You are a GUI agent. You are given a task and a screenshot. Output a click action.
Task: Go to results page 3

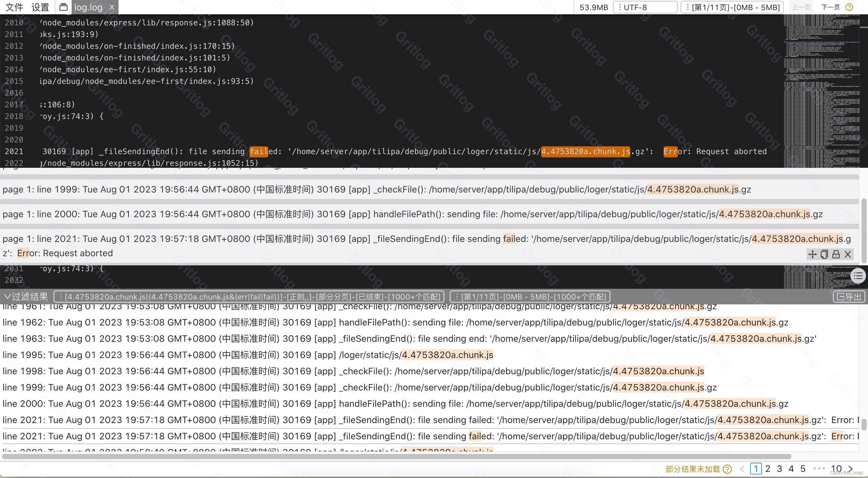click(x=779, y=469)
